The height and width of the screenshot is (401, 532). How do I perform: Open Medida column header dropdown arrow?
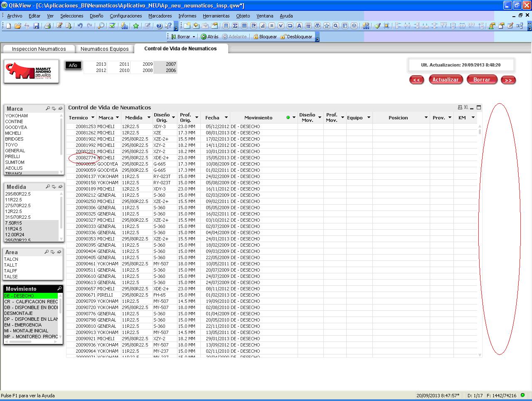[x=149, y=118]
